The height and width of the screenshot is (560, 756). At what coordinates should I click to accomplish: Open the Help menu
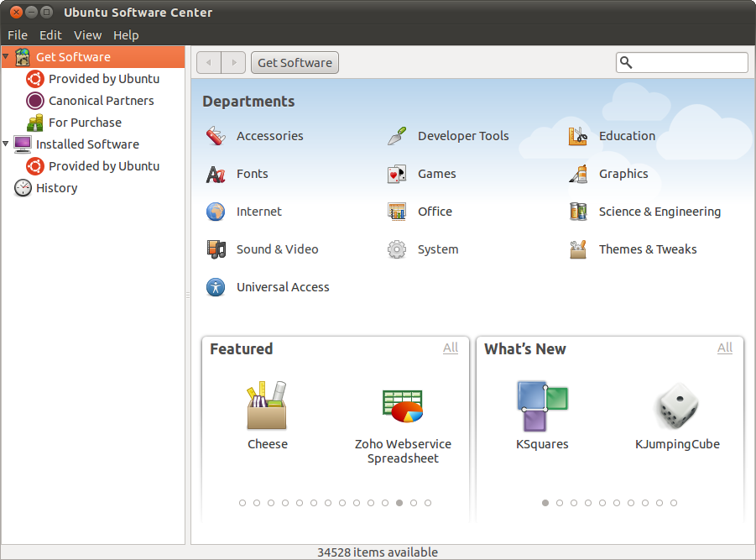pyautogui.click(x=126, y=35)
